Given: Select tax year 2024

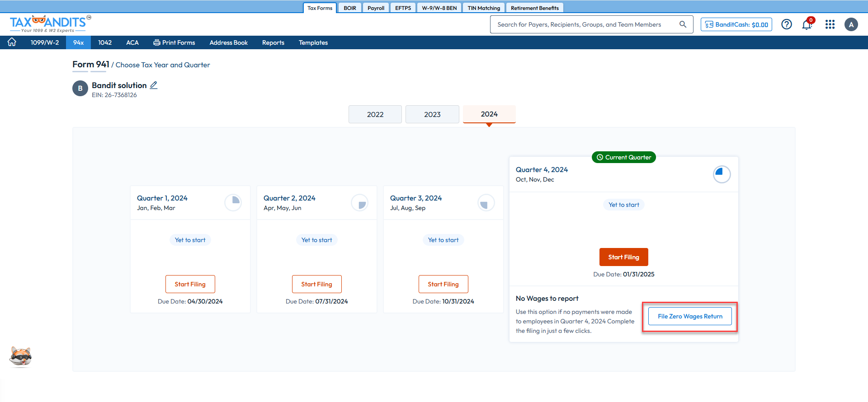Looking at the screenshot, I should tap(489, 114).
